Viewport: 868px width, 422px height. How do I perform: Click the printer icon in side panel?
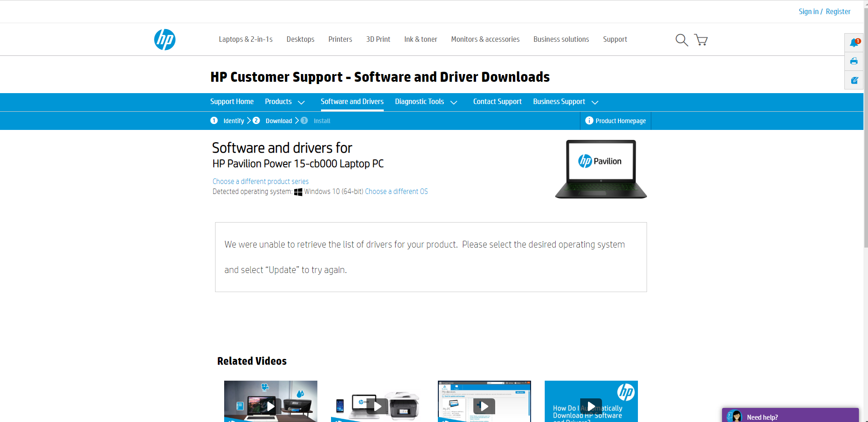coord(854,61)
